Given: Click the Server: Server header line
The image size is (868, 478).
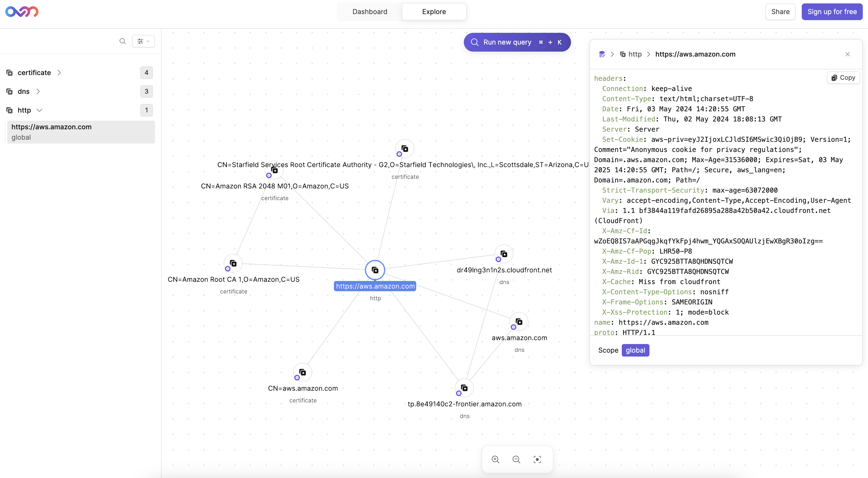Looking at the screenshot, I should 630,129.
